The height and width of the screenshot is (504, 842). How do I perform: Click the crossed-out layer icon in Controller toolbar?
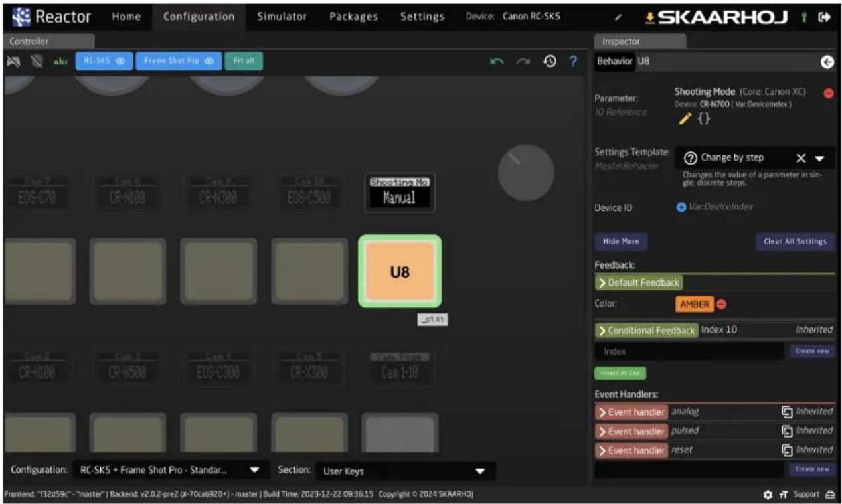[38, 61]
